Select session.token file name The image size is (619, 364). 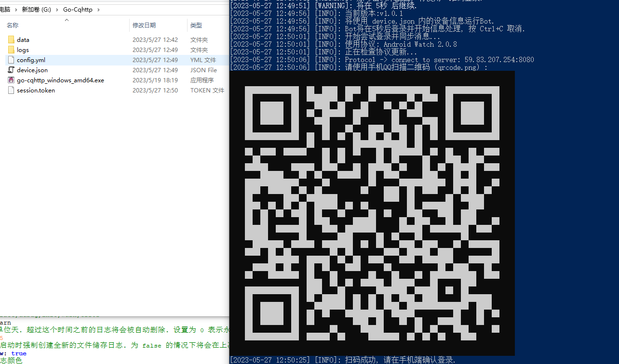point(36,91)
